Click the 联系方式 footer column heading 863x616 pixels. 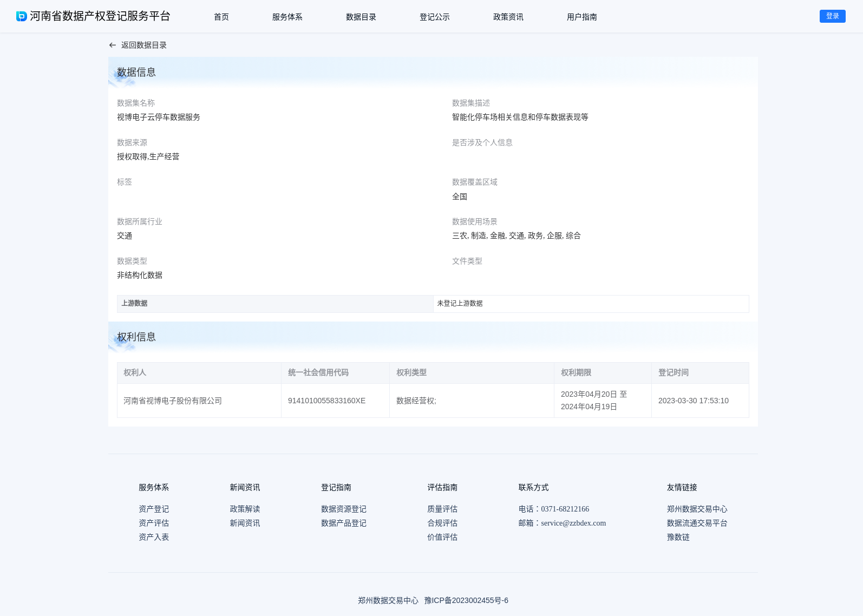click(x=534, y=487)
